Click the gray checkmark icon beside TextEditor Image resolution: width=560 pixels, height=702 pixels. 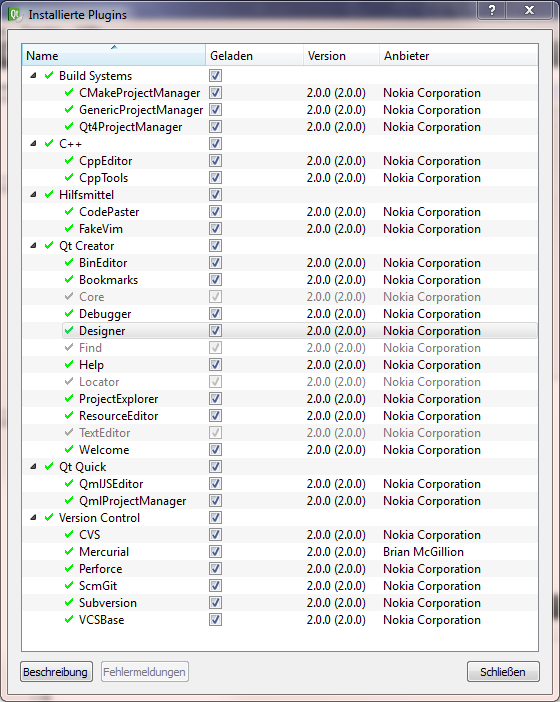69,432
